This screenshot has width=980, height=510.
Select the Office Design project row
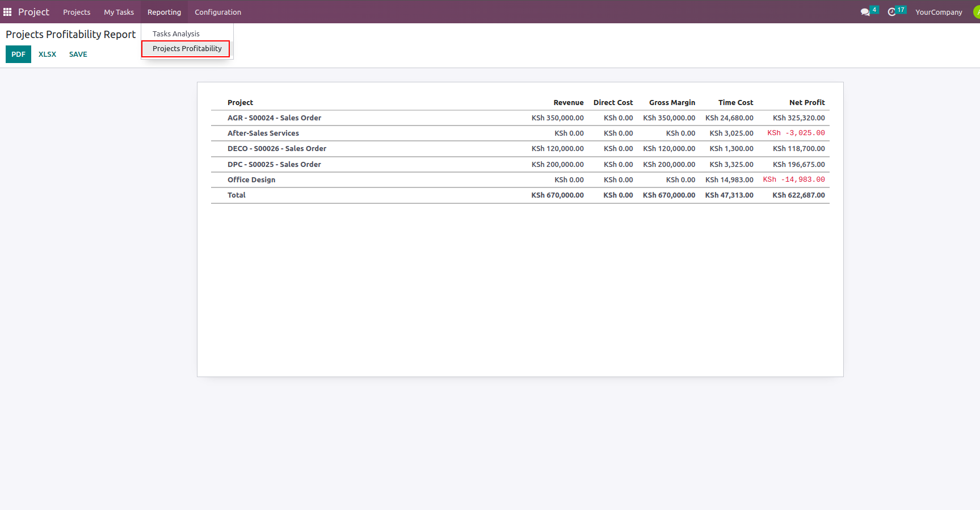tap(251, 180)
